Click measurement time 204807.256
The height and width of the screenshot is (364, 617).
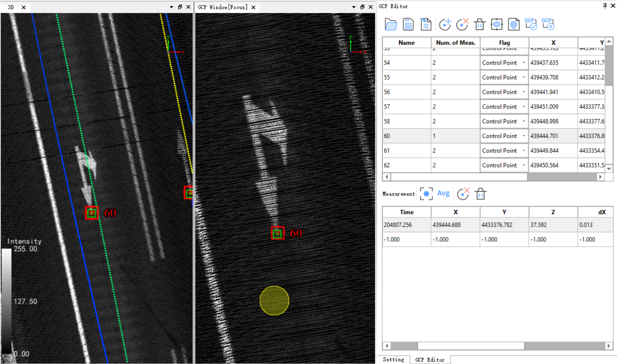397,225
